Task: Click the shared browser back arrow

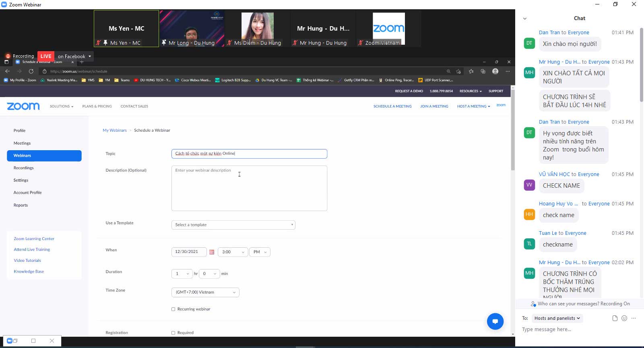Action: click(x=7, y=71)
